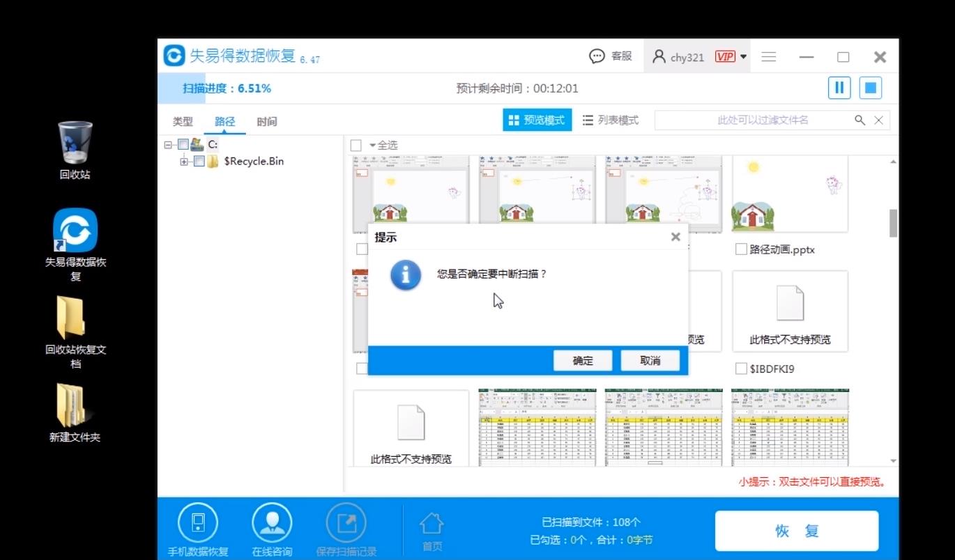Clear the filter with X icon
The image size is (955, 560).
point(878,120)
